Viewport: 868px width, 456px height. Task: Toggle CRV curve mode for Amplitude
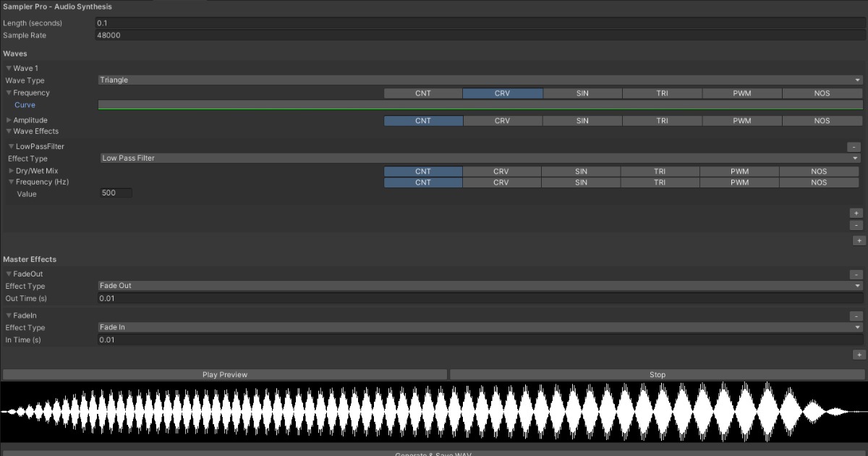(x=503, y=120)
